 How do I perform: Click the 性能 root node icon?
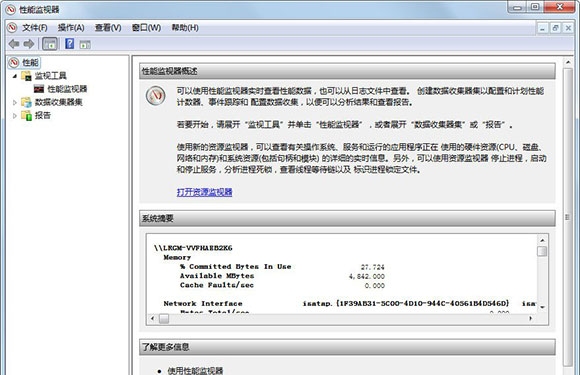[x=14, y=62]
